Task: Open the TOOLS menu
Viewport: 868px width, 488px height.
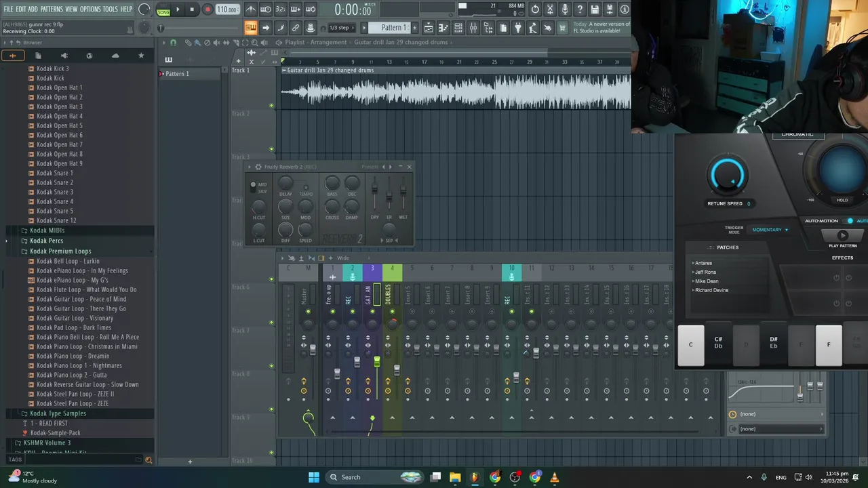Action: point(110,9)
